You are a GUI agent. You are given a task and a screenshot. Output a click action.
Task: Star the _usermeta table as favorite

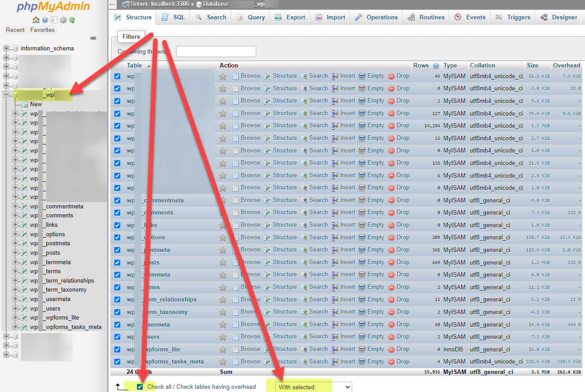[223, 324]
